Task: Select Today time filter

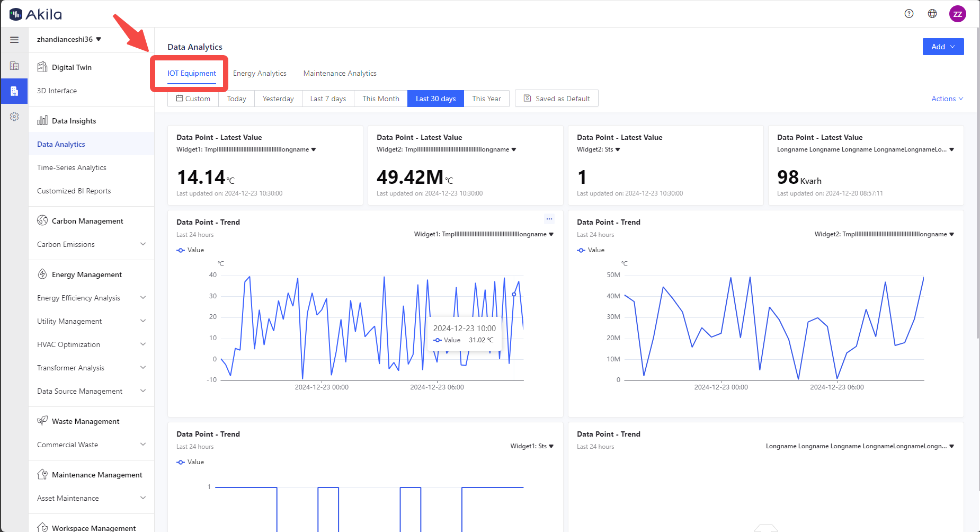Action: (x=237, y=99)
